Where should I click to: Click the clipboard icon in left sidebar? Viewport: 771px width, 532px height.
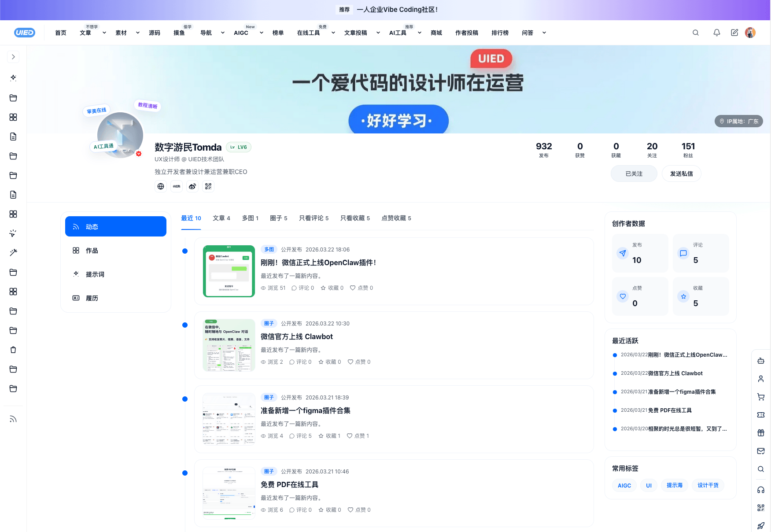13,350
